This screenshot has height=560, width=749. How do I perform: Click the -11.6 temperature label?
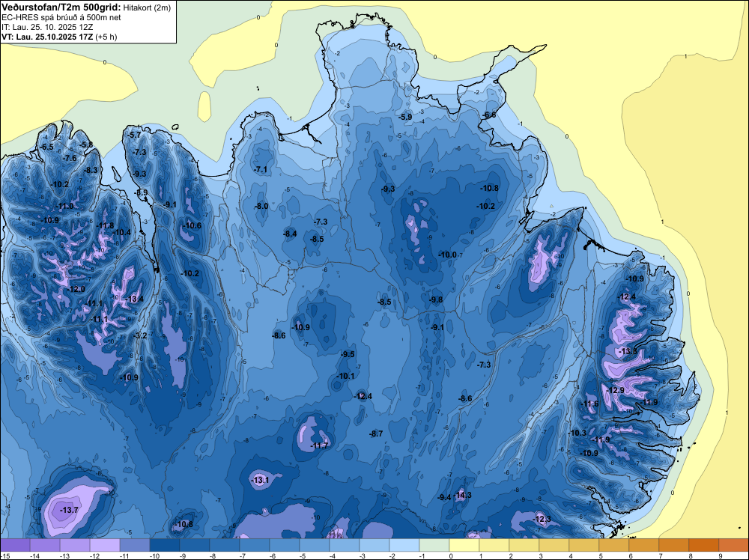[x=589, y=404]
